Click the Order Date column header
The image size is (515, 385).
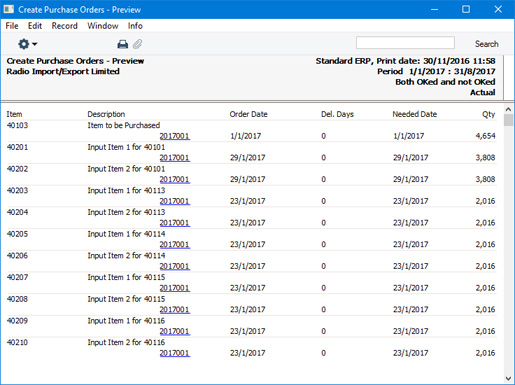click(248, 114)
